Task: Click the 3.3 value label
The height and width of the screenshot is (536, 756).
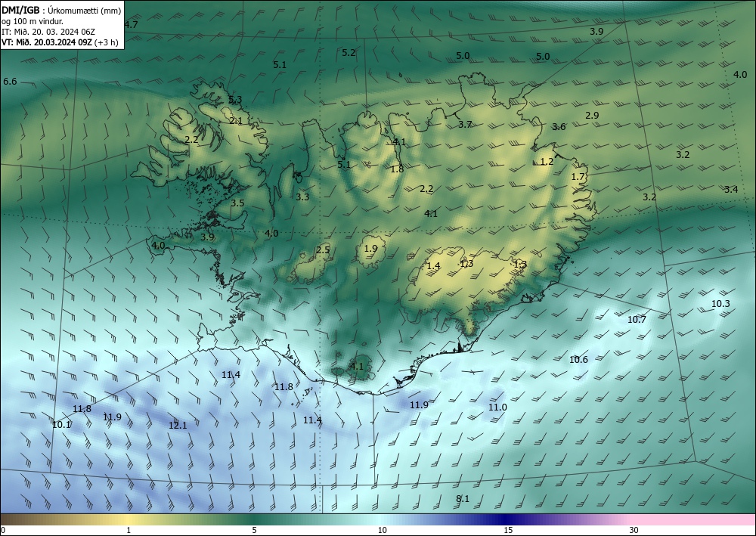Action: [302, 197]
